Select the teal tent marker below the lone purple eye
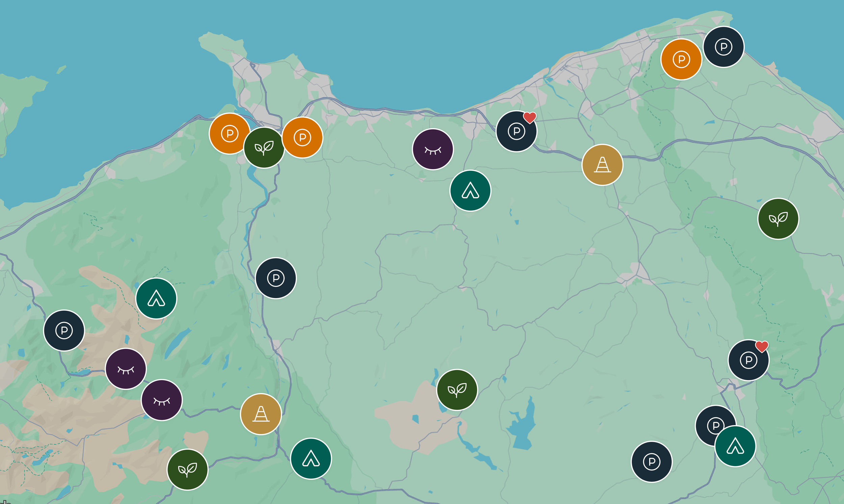This screenshot has width=844, height=504. click(x=470, y=190)
